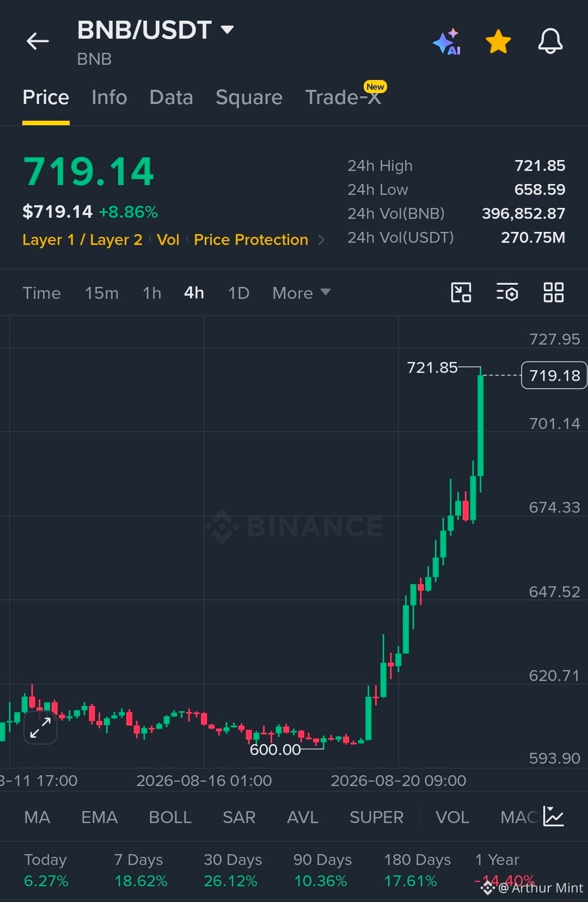
Task: Select the 4h chart interval
Action: (x=194, y=293)
